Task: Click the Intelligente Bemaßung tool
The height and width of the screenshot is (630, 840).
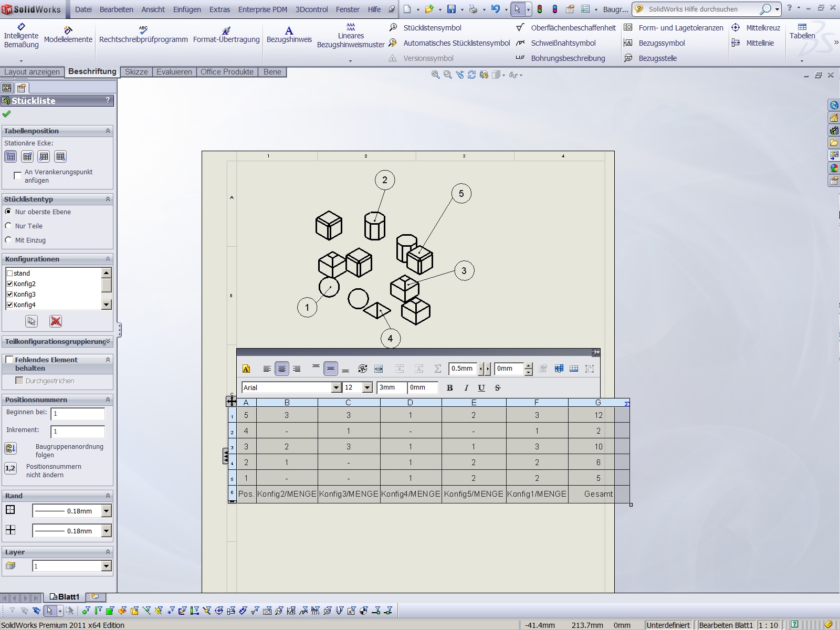Action: point(21,35)
